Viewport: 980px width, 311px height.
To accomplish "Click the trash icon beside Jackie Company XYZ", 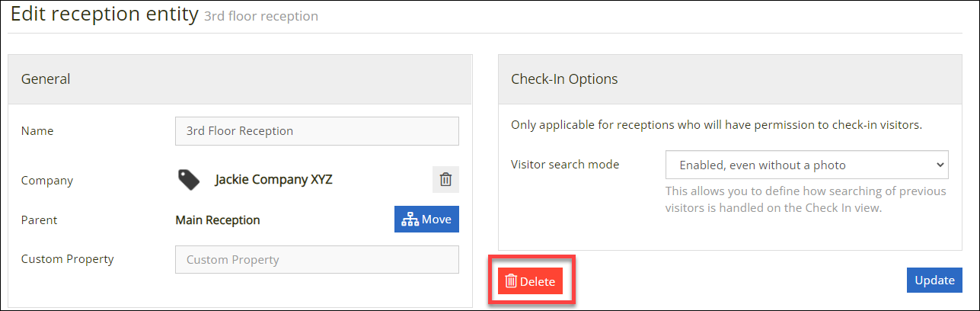I will 445,180.
